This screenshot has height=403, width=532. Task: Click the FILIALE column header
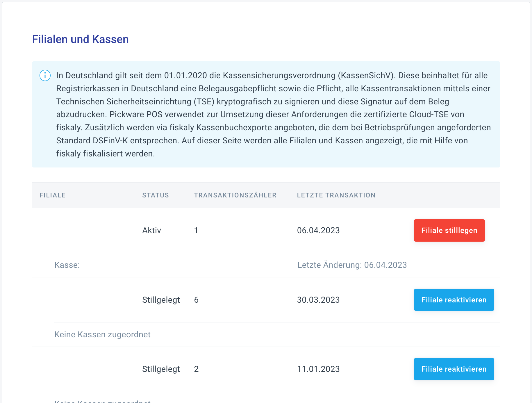[x=52, y=195]
